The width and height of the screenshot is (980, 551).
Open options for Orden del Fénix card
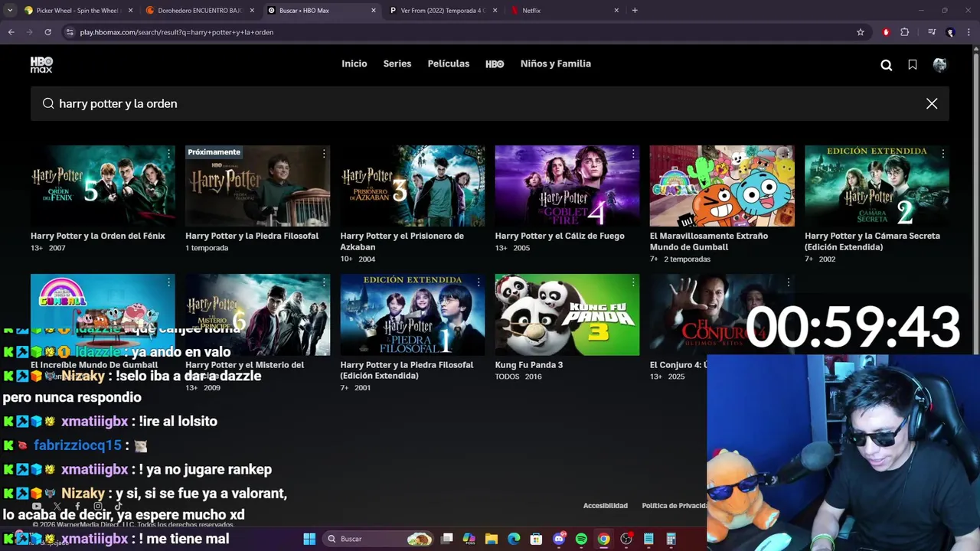[169, 154]
